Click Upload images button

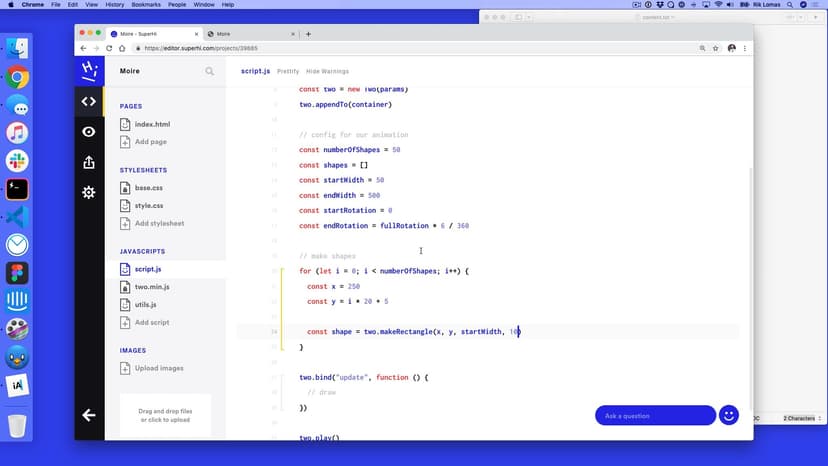tap(158, 368)
